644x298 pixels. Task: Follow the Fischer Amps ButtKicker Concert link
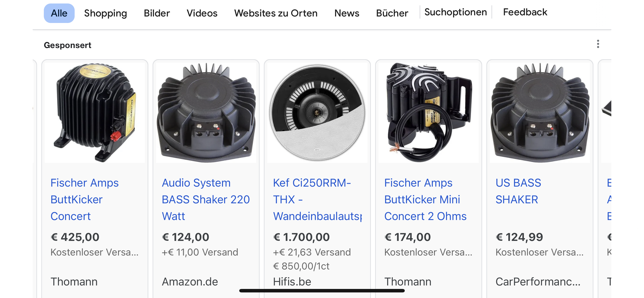tap(85, 199)
